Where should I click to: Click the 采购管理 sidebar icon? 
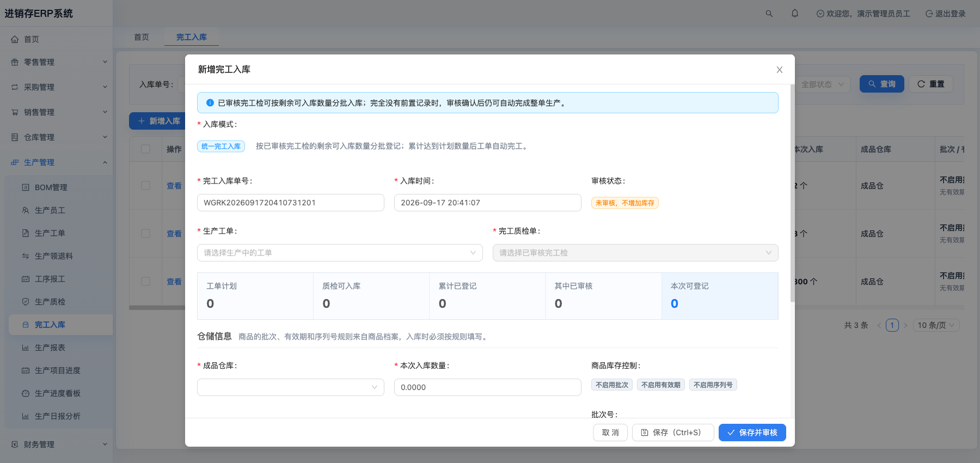[x=15, y=87]
